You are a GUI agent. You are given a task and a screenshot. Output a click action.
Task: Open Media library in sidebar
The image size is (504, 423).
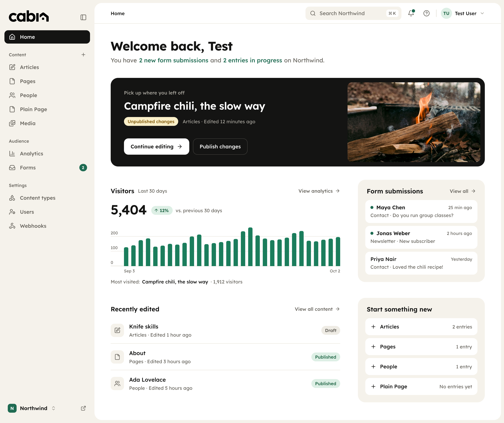47,123
